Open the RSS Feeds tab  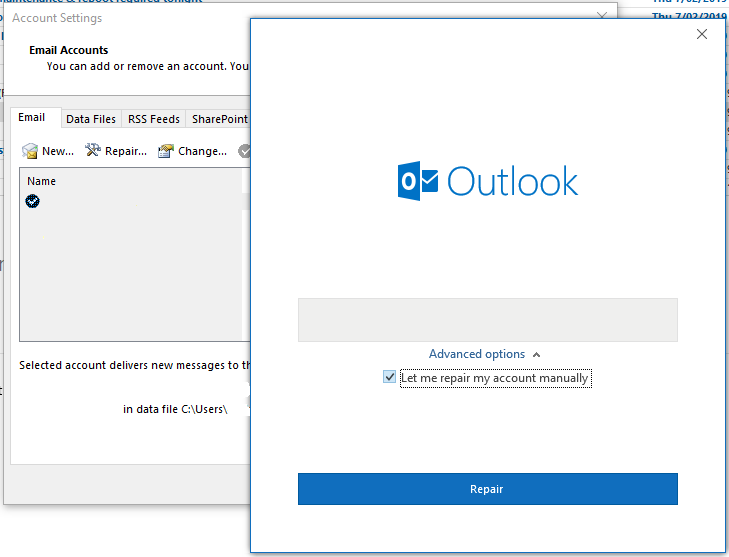153,119
